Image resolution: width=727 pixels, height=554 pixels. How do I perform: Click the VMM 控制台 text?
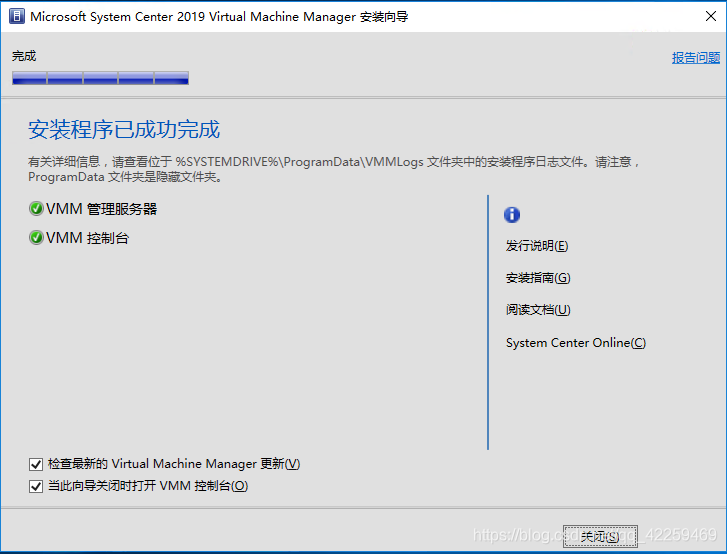pos(88,238)
